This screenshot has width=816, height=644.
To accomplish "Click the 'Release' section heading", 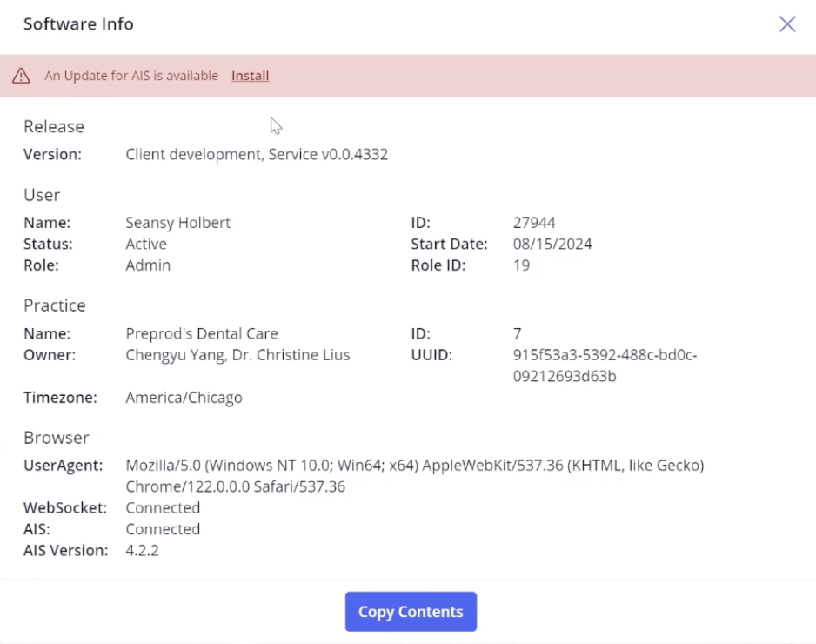I will coord(54,126).
